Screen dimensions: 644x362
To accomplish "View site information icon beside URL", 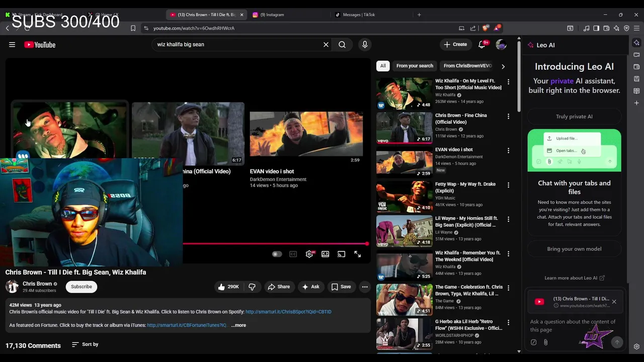I will tap(146, 28).
